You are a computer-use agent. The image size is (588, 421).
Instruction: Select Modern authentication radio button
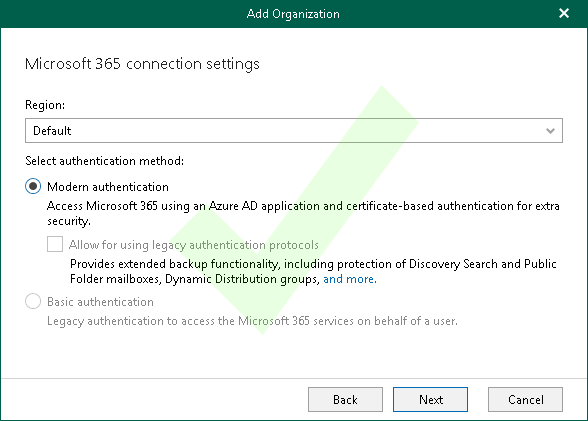33,186
